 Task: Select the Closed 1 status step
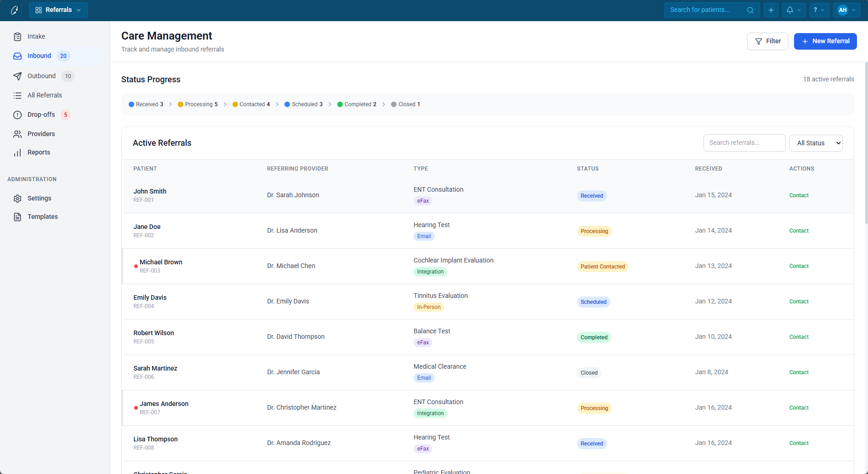coord(406,104)
